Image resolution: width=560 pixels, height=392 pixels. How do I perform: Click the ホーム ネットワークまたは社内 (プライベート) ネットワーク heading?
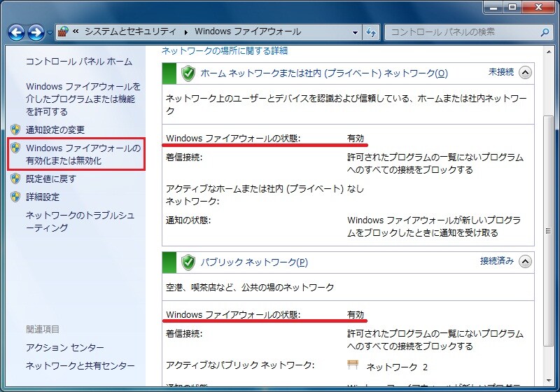(324, 73)
